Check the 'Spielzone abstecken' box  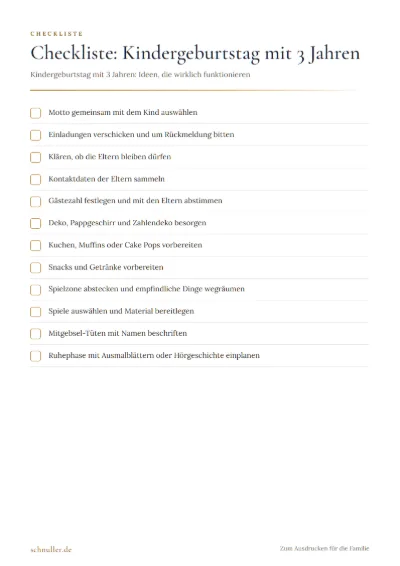[35, 290]
